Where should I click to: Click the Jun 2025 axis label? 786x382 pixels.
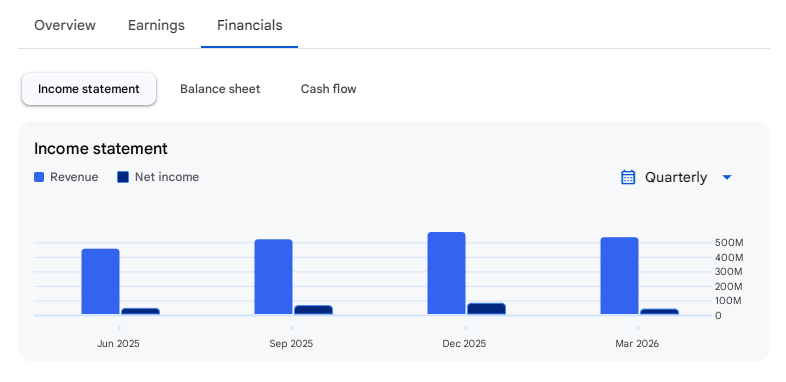click(118, 344)
